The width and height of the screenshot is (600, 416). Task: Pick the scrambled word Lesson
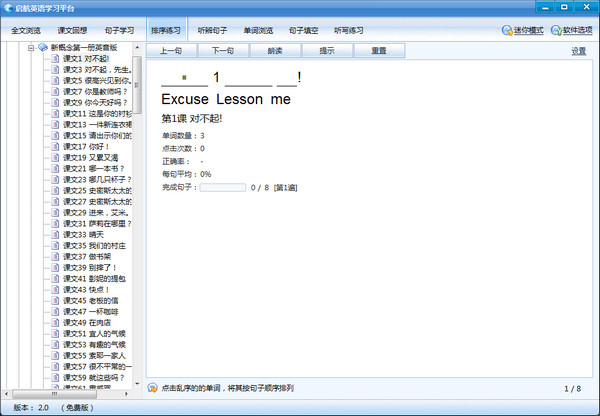[240, 99]
